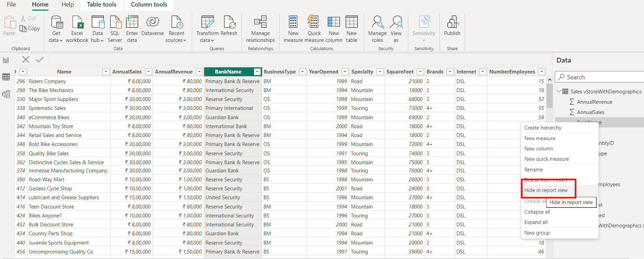Click the Transform data icon
Viewport: 644px width, 259px height.
pos(207,22)
